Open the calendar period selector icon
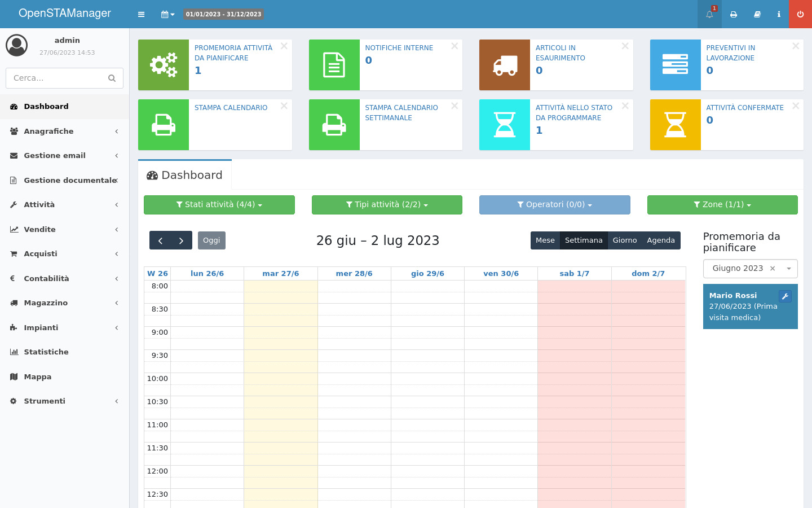Screen dimensions: 812x508 (x=167, y=14)
